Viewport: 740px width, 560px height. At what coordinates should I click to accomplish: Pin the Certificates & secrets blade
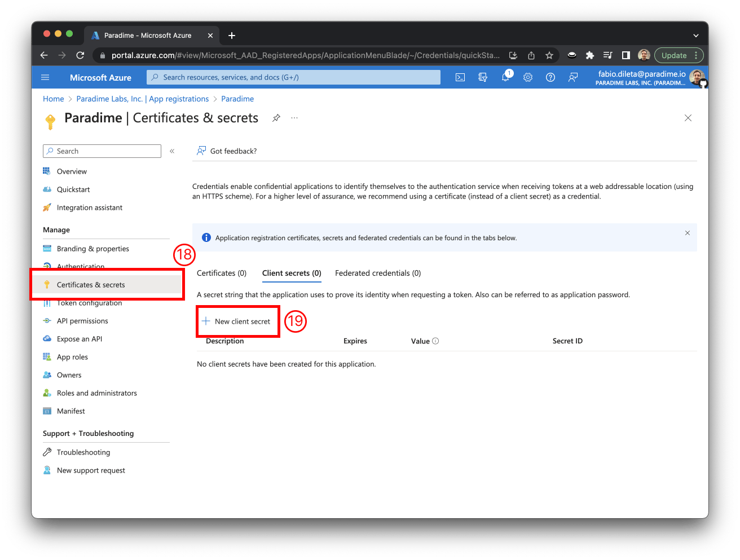(276, 118)
